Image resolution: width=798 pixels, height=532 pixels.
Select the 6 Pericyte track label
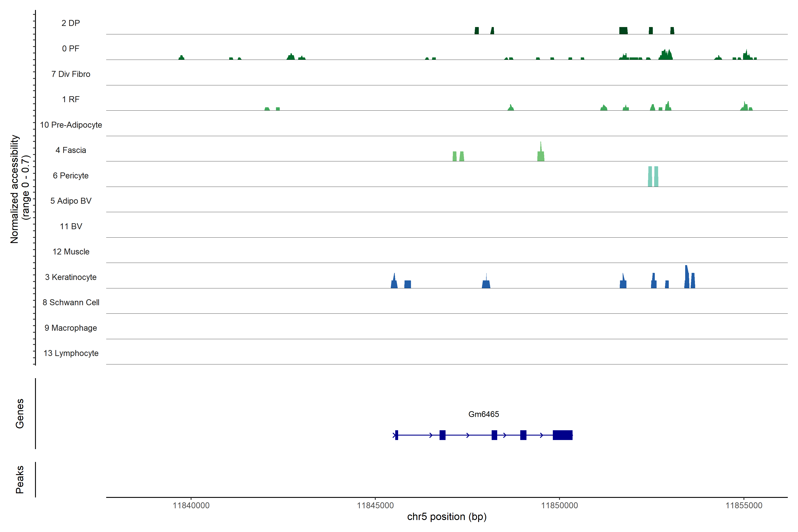click(70, 176)
